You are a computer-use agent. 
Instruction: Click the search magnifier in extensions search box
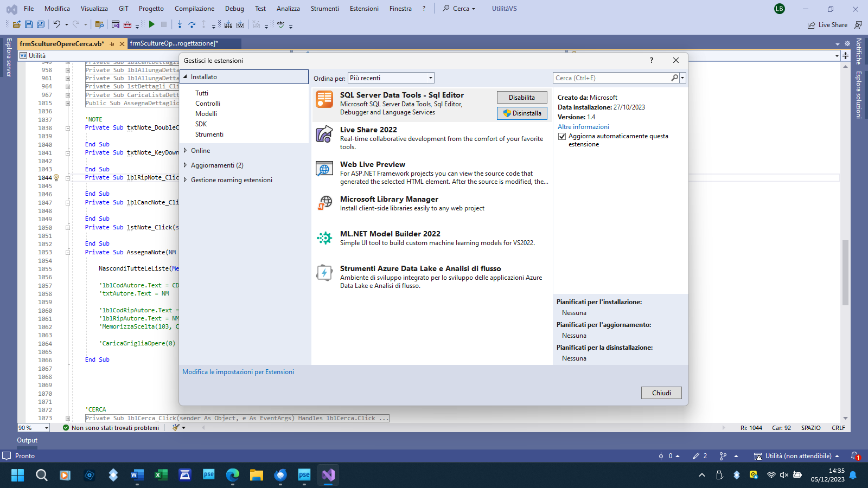click(674, 78)
